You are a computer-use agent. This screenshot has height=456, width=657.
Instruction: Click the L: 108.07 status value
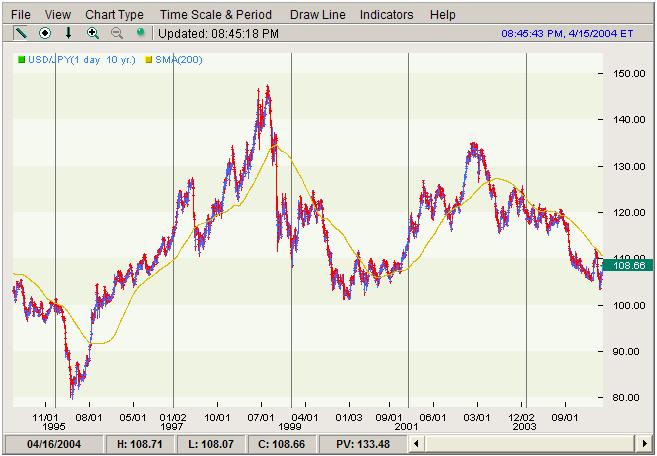click(x=211, y=444)
